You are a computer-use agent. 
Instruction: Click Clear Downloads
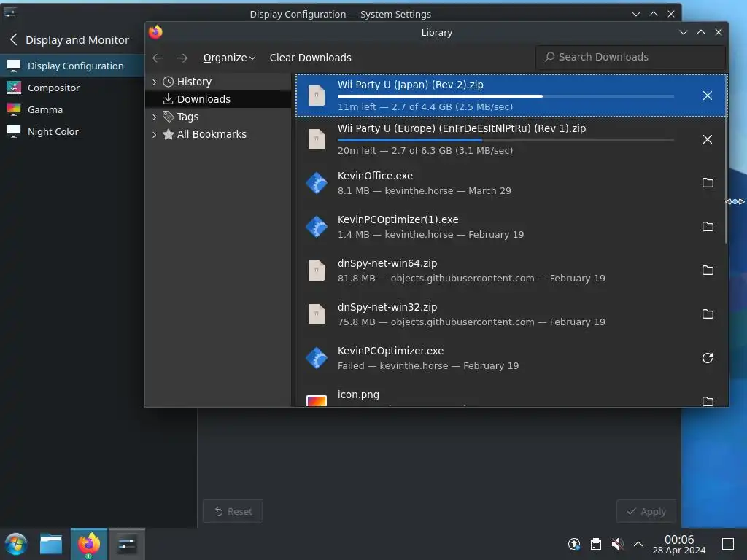(310, 58)
